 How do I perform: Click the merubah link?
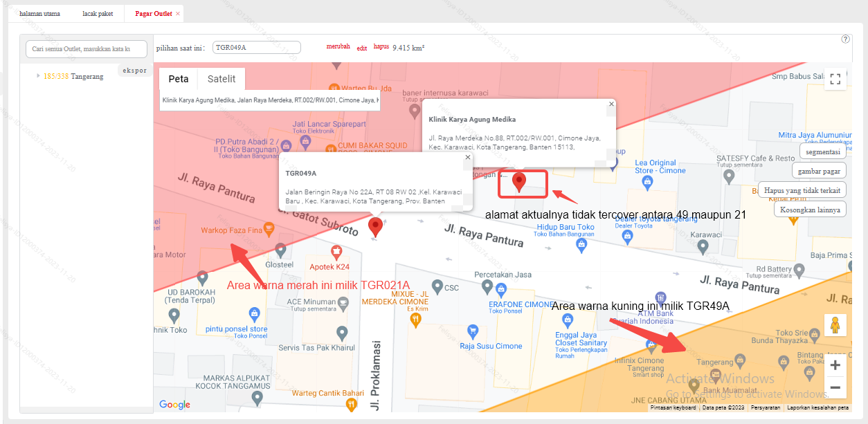(338, 46)
